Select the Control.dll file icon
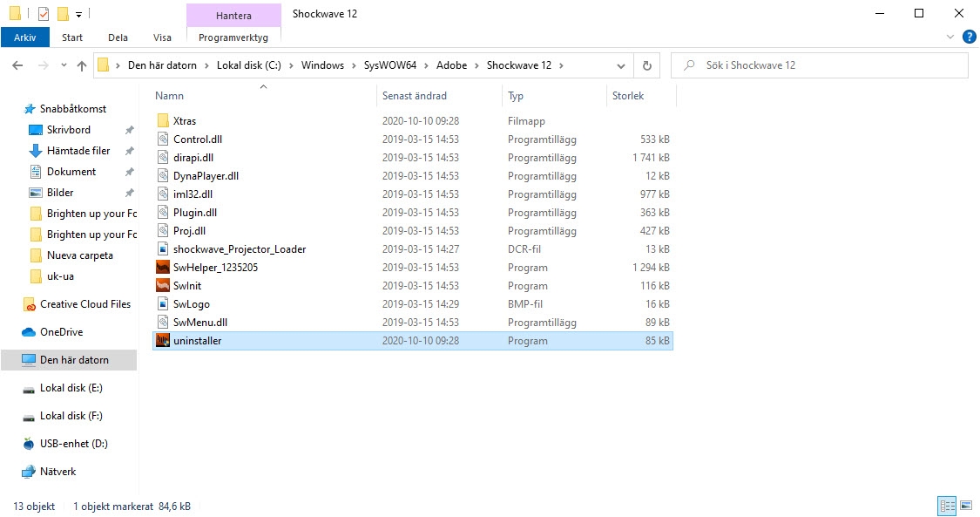 pos(163,139)
